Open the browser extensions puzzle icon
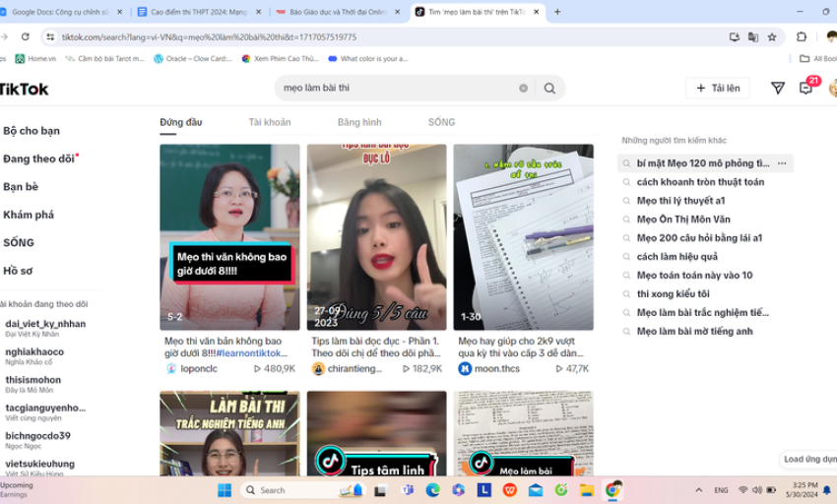The image size is (837, 504). 802,36
